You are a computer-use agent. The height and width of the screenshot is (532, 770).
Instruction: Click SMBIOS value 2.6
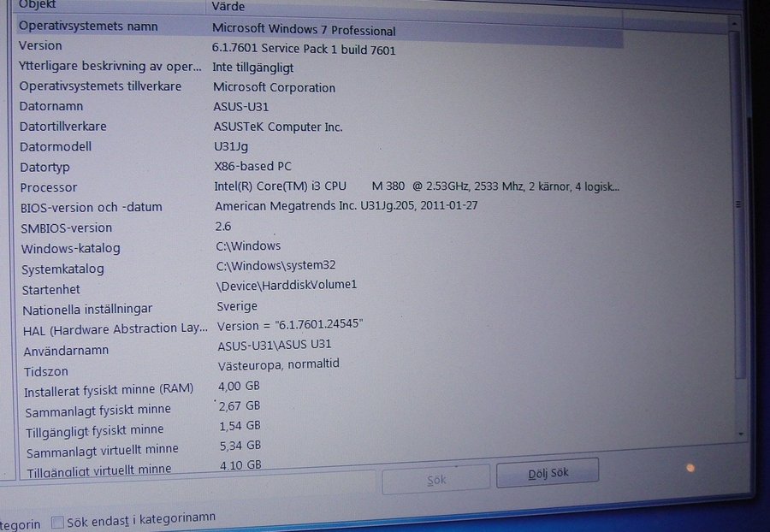(223, 227)
